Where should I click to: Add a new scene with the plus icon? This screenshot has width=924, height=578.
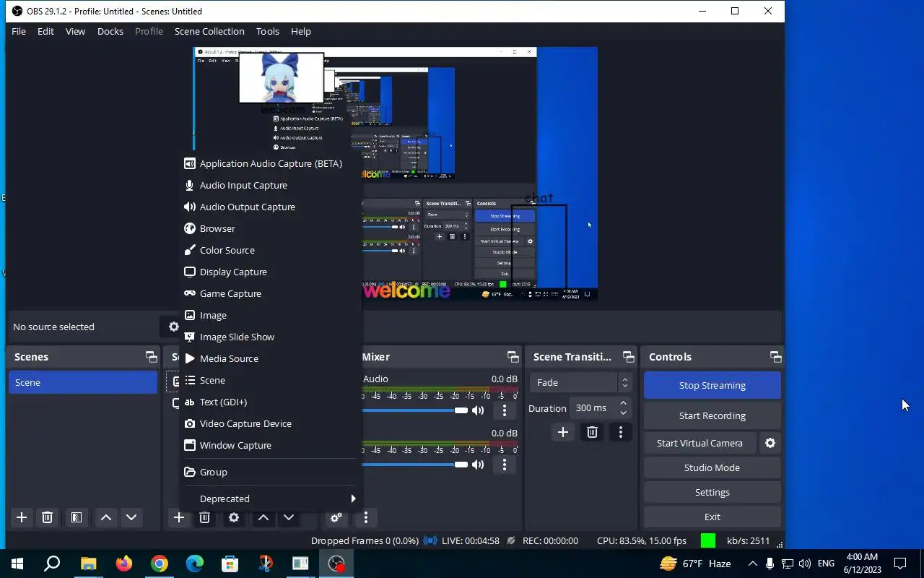pyautogui.click(x=22, y=517)
